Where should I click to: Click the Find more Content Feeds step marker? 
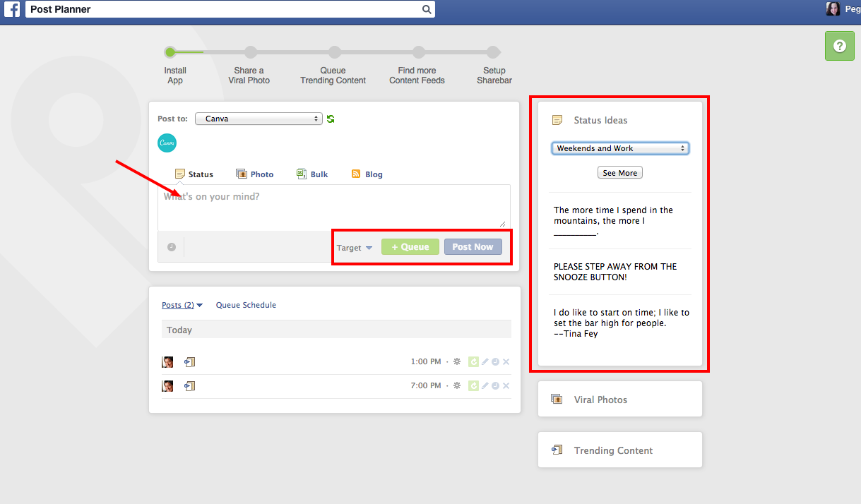[x=418, y=52]
